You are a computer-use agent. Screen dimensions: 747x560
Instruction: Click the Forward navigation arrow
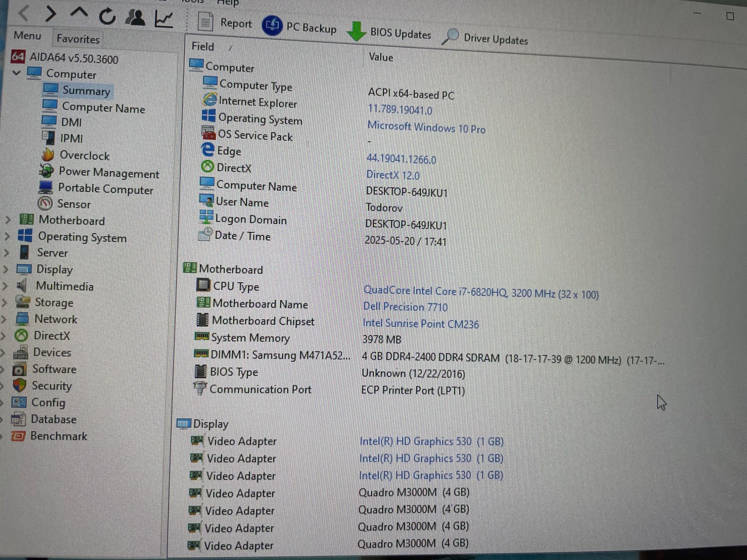50,14
